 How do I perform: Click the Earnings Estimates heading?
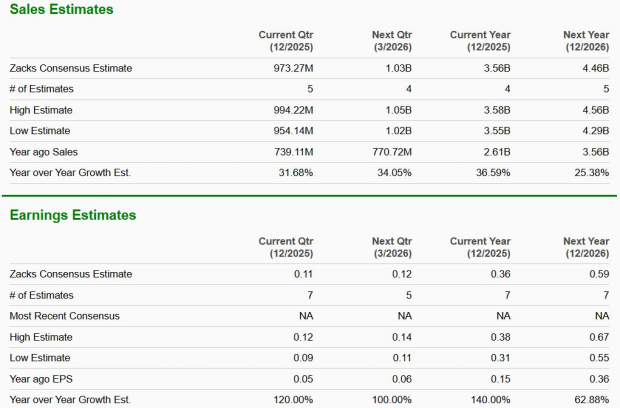coord(73,215)
